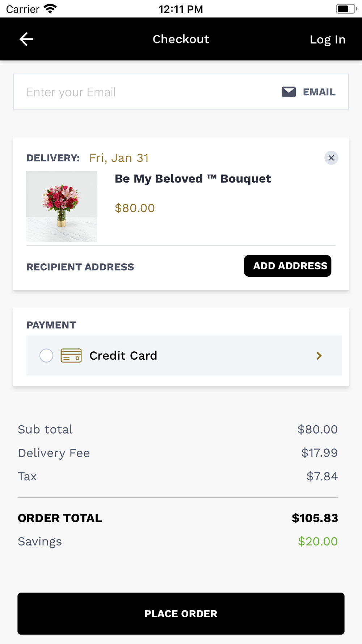362x644 pixels.
Task: Tap the Order Total amount
Action: [x=315, y=518]
